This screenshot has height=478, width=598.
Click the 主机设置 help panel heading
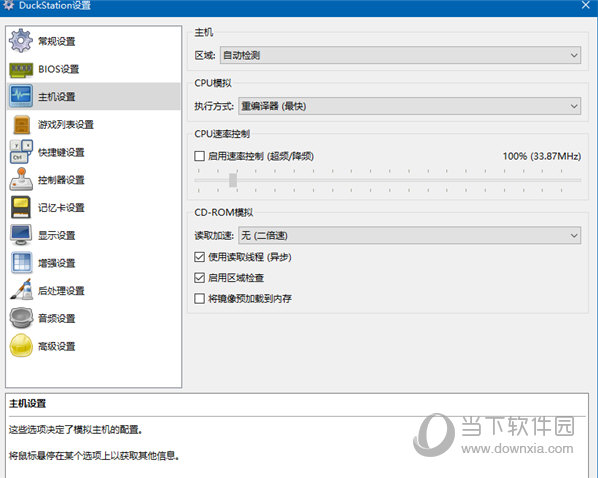point(27,403)
